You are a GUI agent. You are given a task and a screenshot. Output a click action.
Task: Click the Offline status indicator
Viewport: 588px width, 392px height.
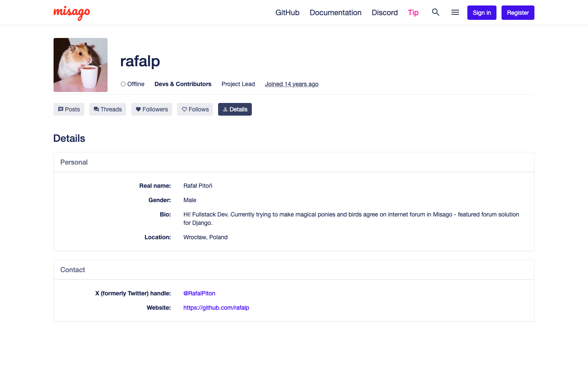coord(132,84)
